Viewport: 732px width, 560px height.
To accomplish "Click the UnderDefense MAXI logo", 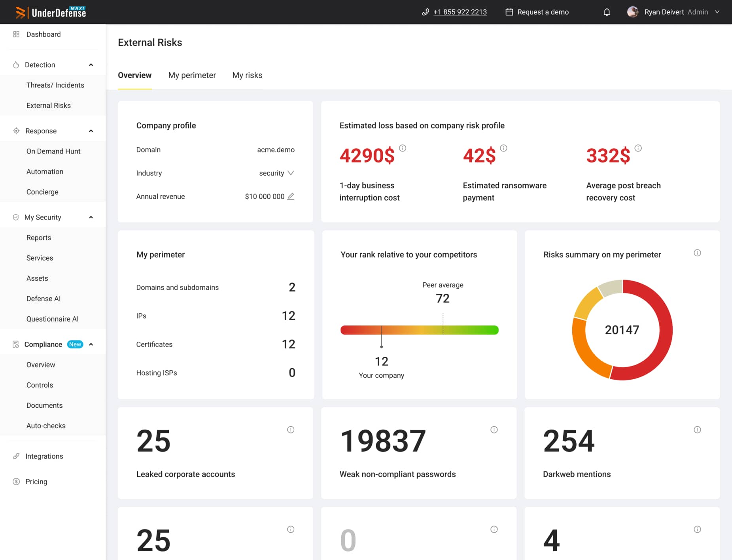I will pyautogui.click(x=50, y=12).
